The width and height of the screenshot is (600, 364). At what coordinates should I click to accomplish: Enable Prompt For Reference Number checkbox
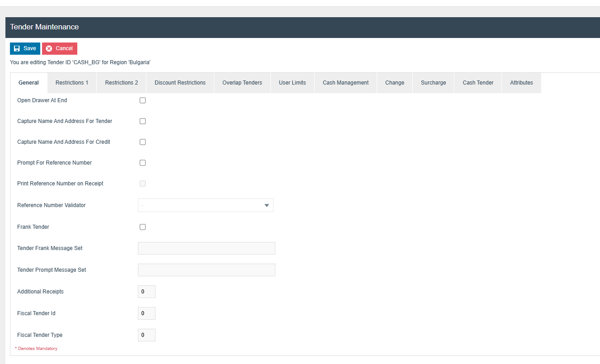coord(142,163)
